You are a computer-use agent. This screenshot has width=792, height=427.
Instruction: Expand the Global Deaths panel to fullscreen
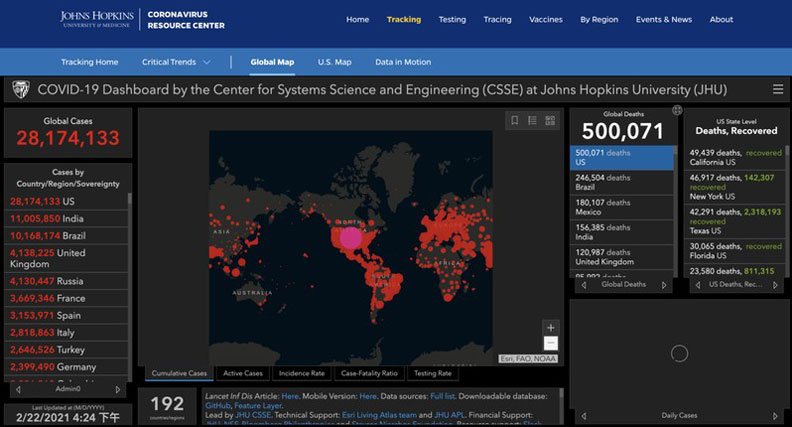[x=677, y=110]
